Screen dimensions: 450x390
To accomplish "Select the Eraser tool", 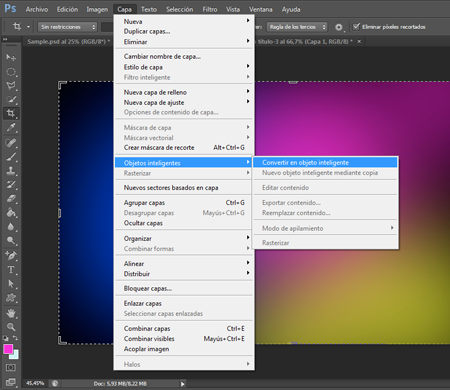I will pyautogui.click(x=11, y=199).
